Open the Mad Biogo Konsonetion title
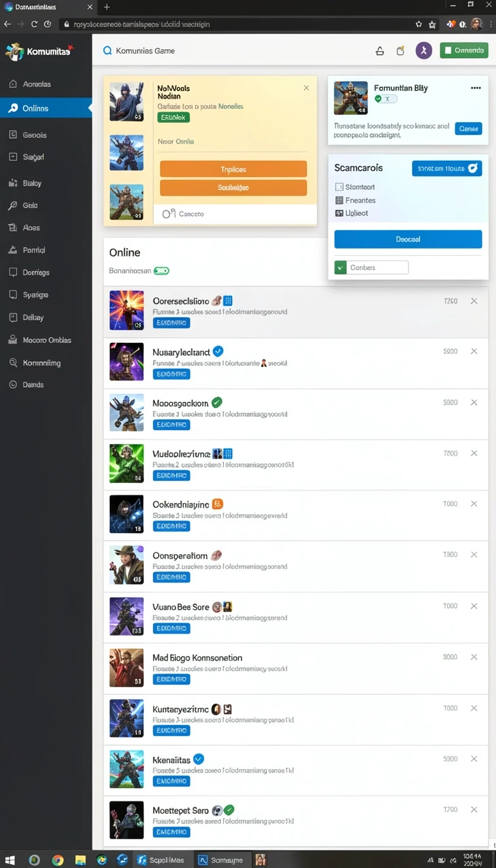 [197, 657]
